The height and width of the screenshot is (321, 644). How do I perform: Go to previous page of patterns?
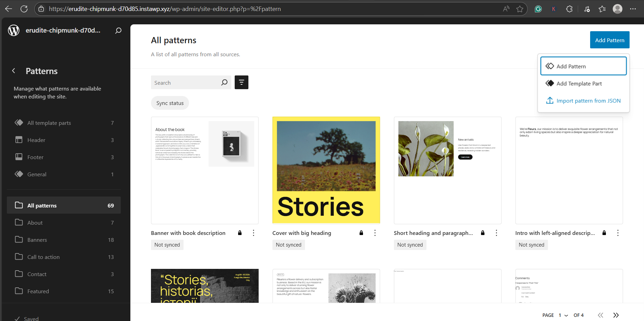[600, 315]
